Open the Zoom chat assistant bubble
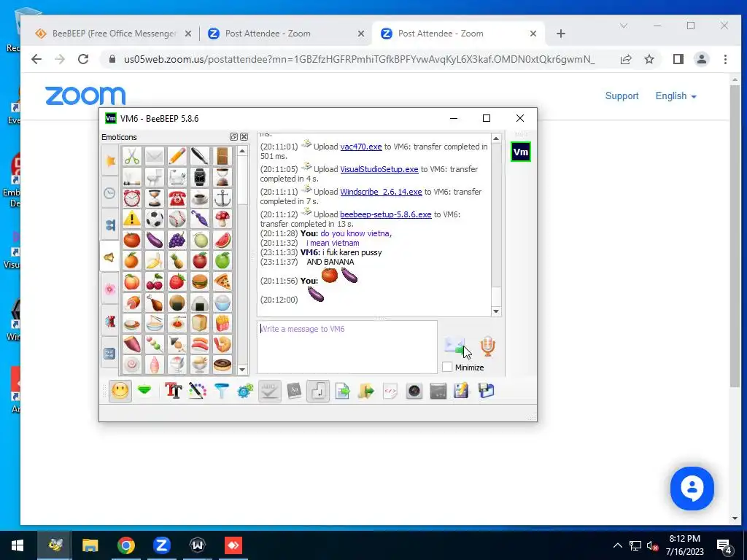 [692, 489]
